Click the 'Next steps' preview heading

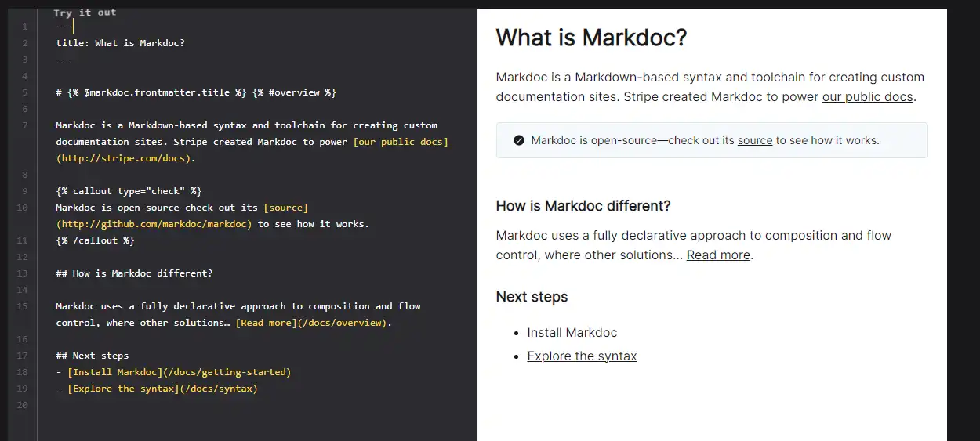[x=532, y=297]
